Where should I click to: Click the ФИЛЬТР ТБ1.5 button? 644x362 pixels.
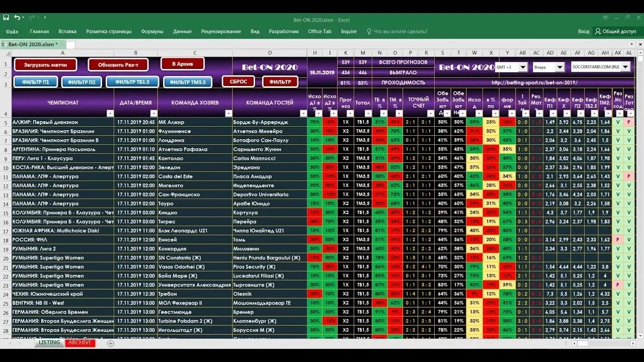[x=132, y=82]
